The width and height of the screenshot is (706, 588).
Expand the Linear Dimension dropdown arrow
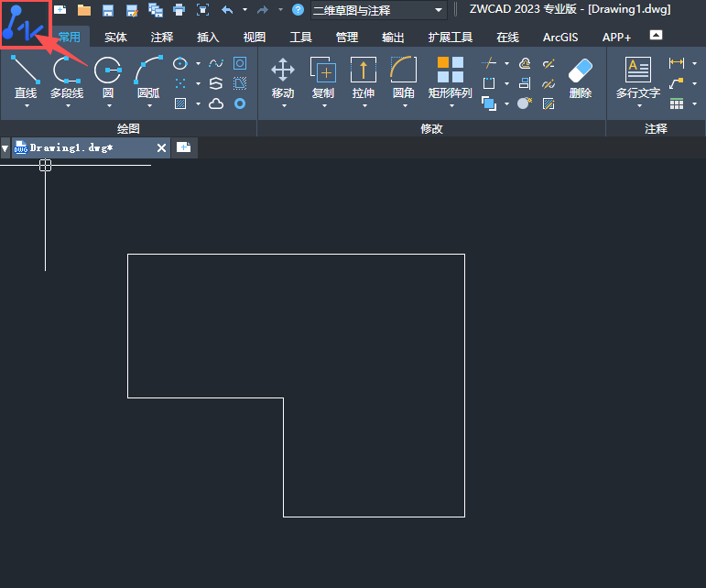coord(694,63)
